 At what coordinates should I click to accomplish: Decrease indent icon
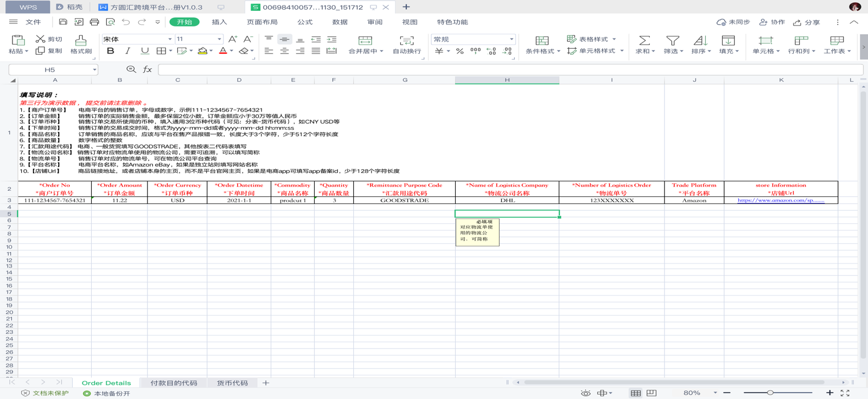tap(316, 39)
